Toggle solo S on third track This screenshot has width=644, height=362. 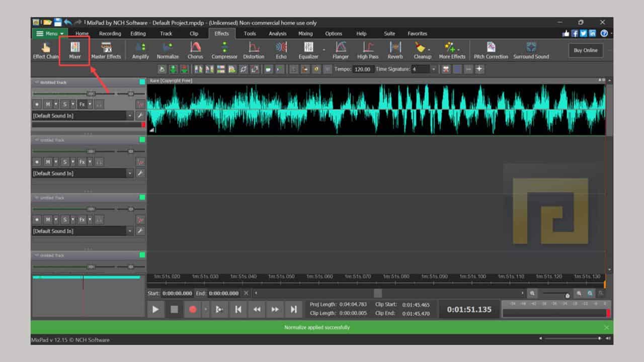[64, 220]
